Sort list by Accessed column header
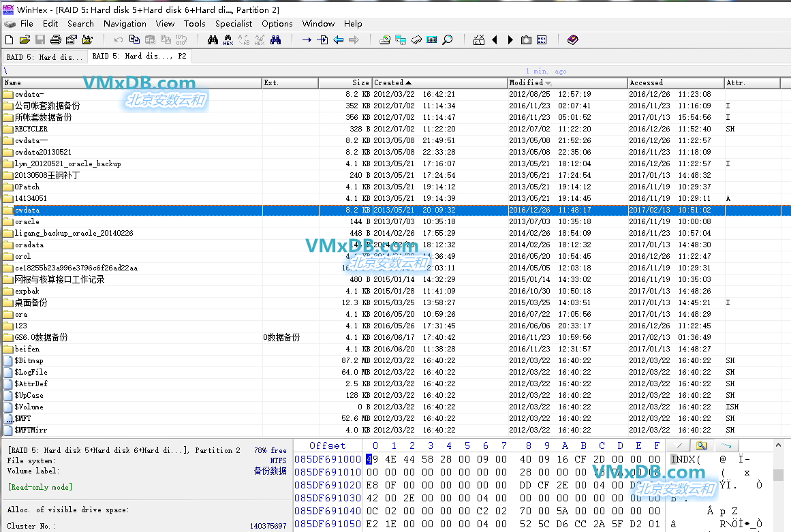Viewport: 791px width, 532px height. 677,82
